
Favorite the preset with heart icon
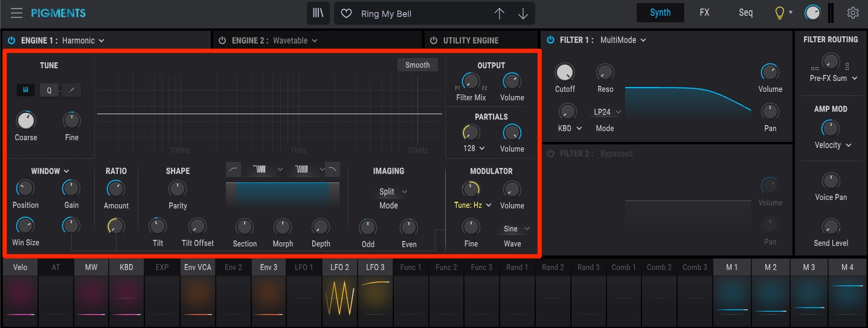(346, 13)
